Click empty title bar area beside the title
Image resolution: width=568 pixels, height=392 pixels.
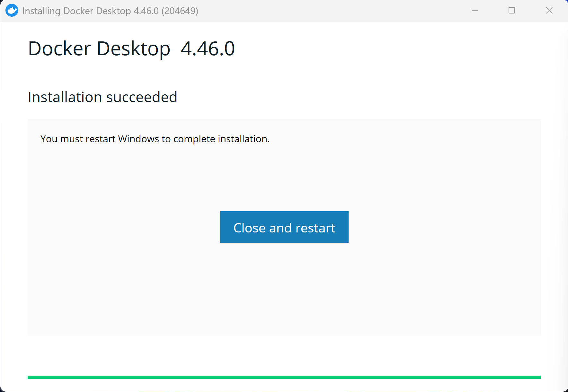point(321,11)
